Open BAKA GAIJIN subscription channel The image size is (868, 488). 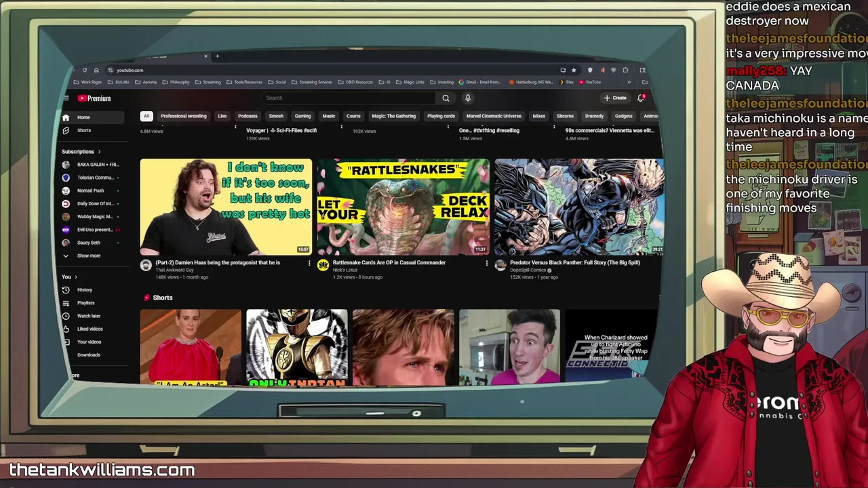92,165
